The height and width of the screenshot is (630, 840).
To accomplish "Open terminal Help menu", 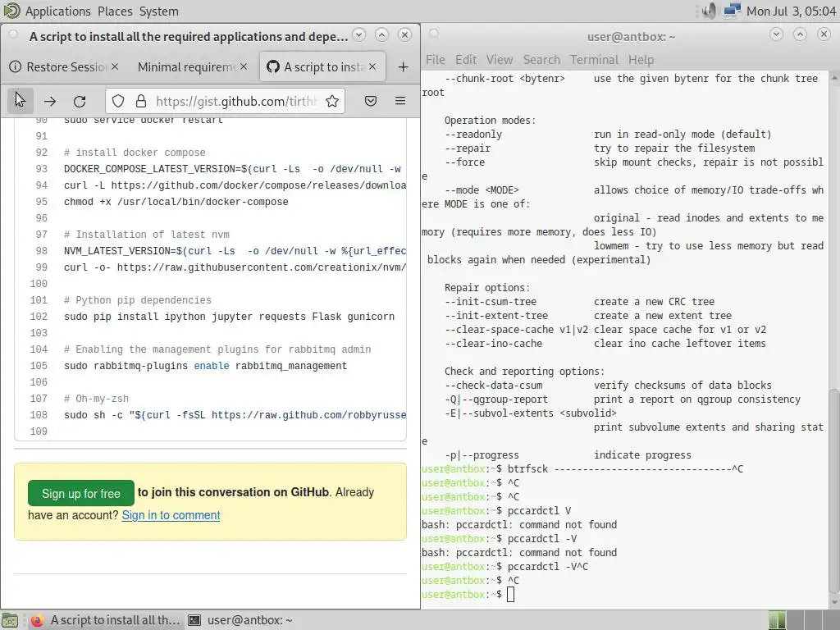I will point(641,59).
